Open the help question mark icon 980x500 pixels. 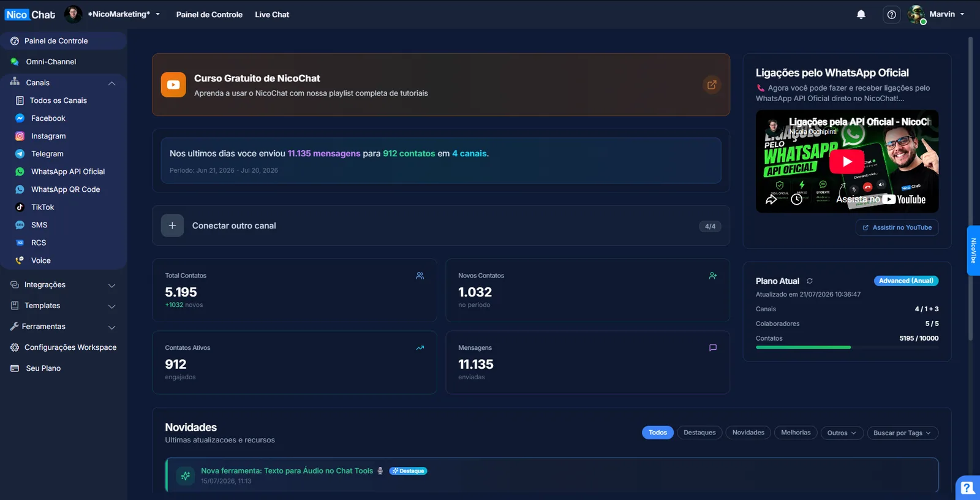892,15
